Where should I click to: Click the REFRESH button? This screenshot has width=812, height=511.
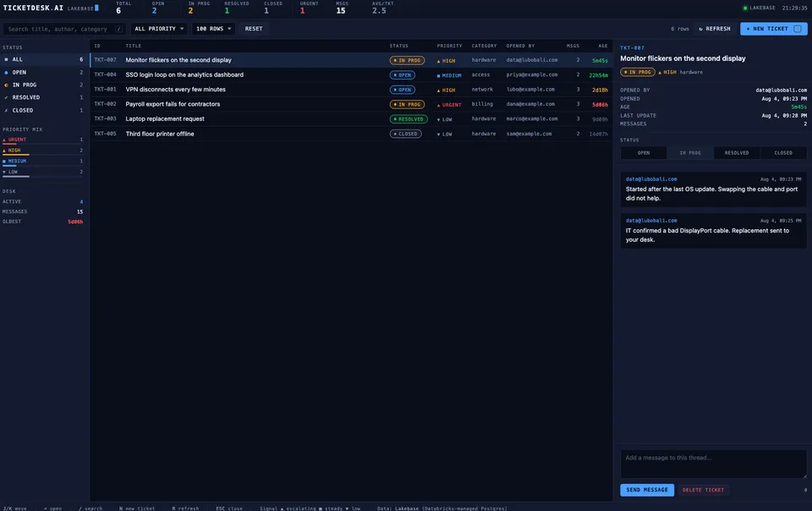[715, 29]
